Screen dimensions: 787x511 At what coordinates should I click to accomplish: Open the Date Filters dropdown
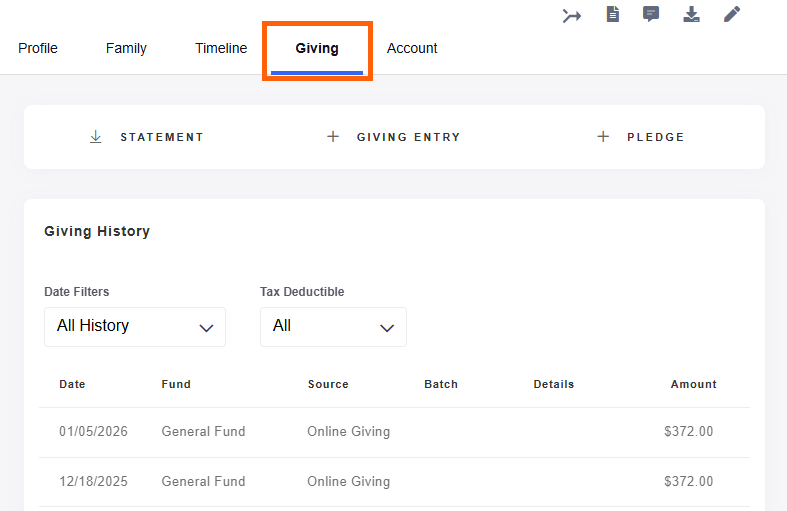tap(135, 327)
